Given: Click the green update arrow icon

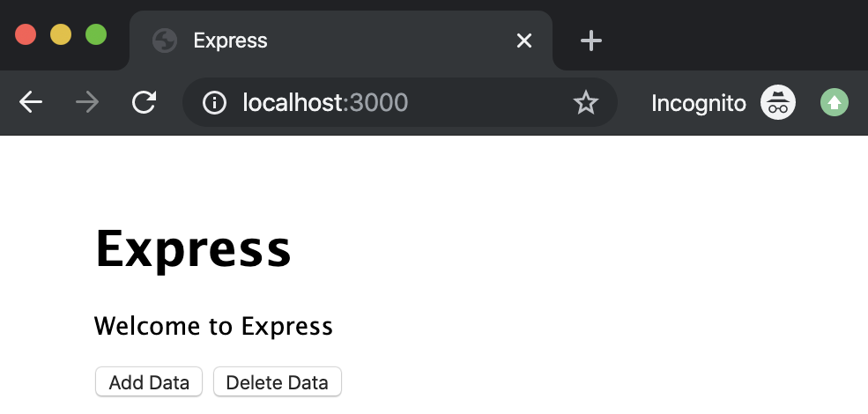Looking at the screenshot, I should click(834, 103).
